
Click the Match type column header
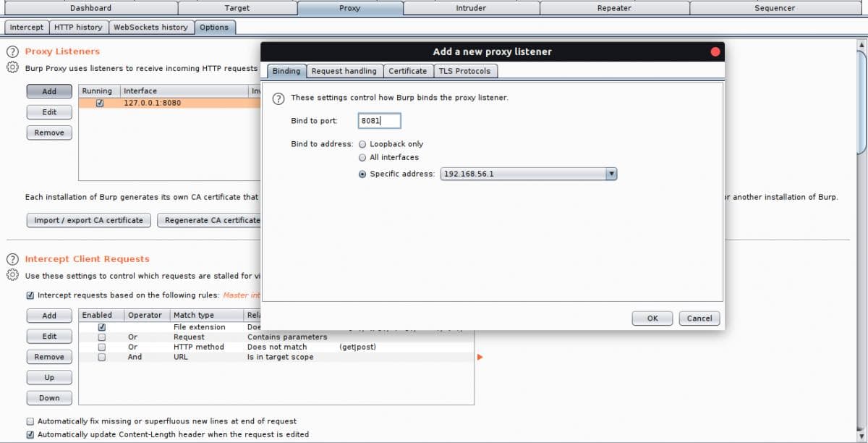coord(194,315)
